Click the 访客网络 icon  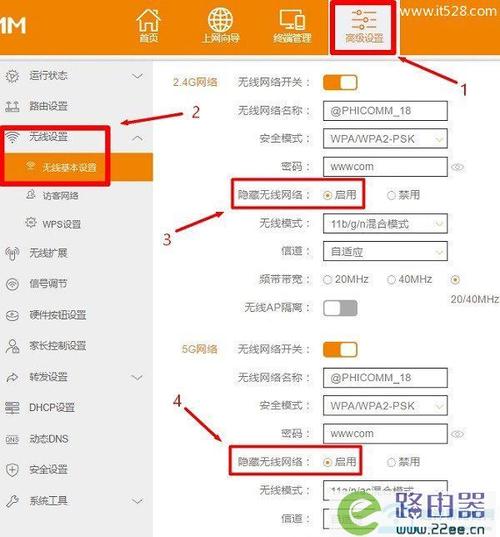(31, 195)
